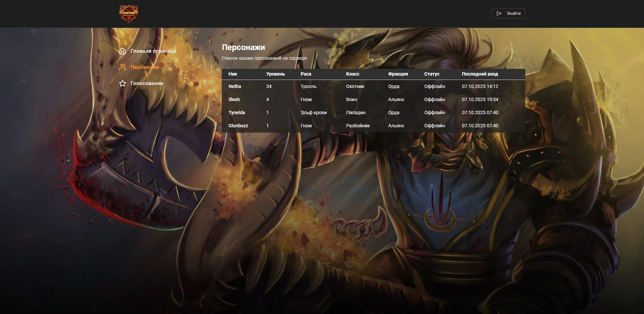Click the characters people icon in sidebar
Image resolution: width=644 pixels, height=314 pixels.
[x=122, y=67]
